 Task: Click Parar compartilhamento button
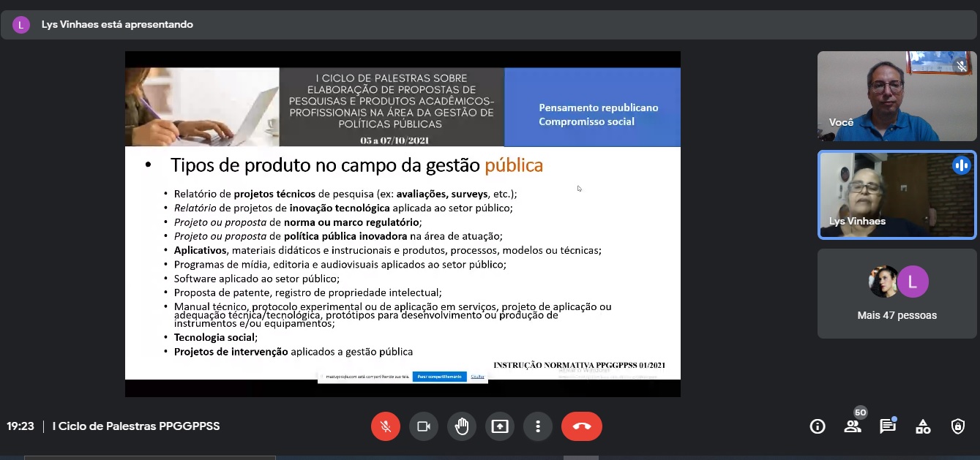[x=440, y=377]
